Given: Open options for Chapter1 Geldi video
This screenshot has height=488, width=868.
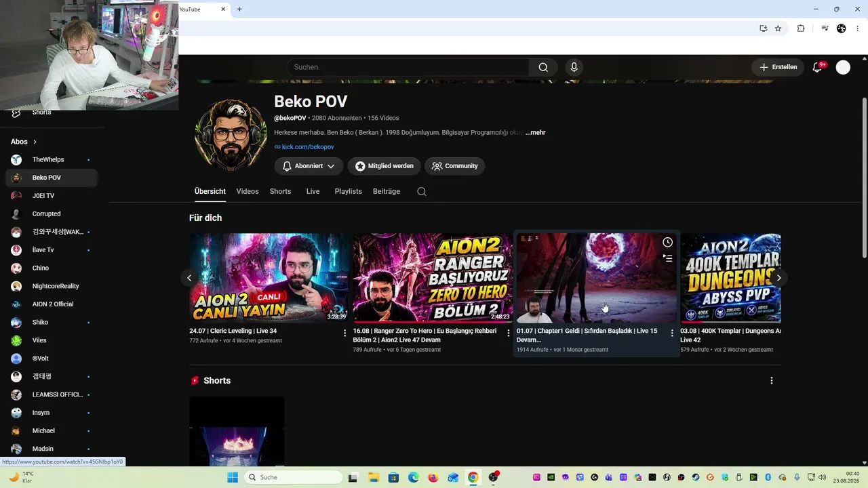Looking at the screenshot, I should [672, 333].
